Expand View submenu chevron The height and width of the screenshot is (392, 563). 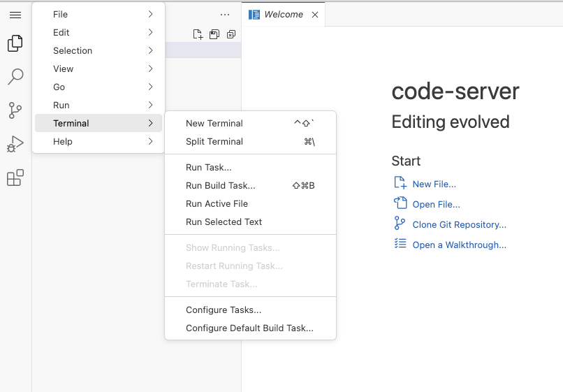pyautogui.click(x=150, y=68)
